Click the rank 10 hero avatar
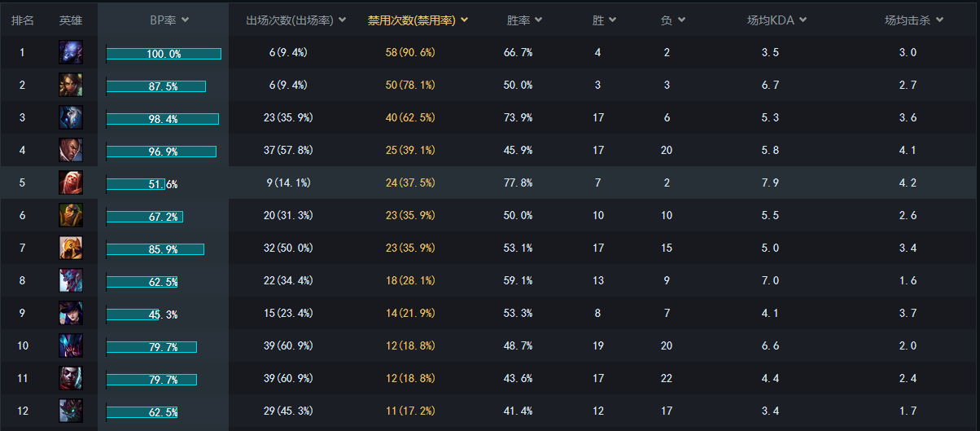 click(71, 345)
